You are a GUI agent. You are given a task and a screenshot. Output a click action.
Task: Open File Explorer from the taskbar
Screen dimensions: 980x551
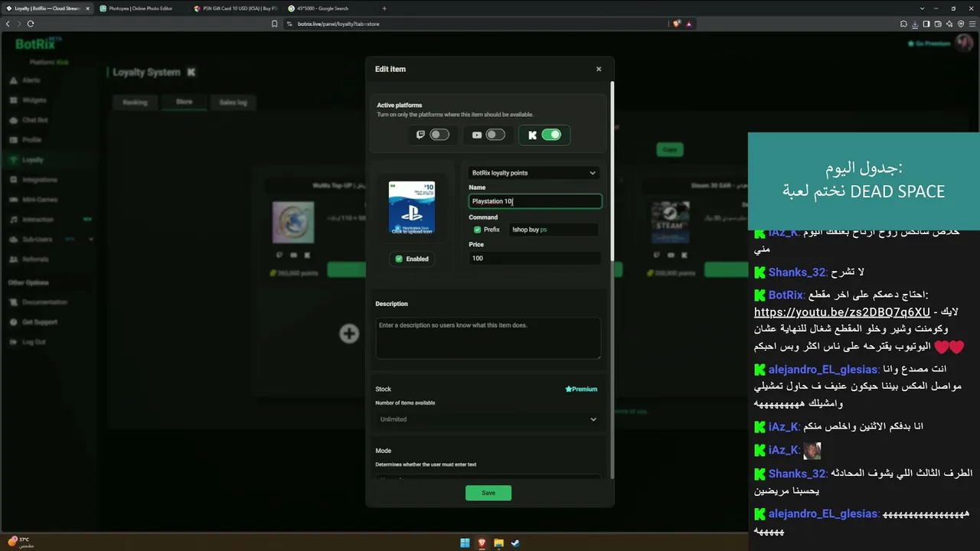(498, 543)
